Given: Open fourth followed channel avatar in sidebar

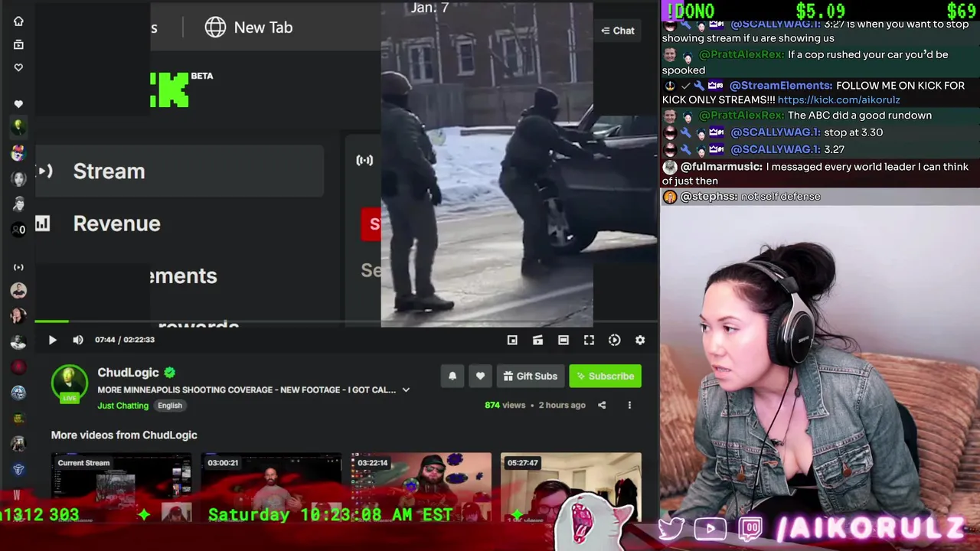Looking at the screenshot, I should pyautogui.click(x=18, y=204).
